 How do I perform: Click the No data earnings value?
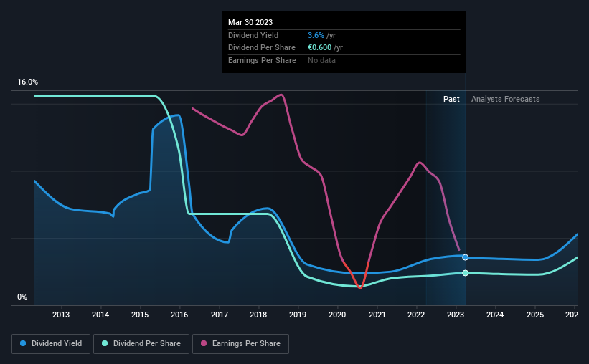coord(321,60)
